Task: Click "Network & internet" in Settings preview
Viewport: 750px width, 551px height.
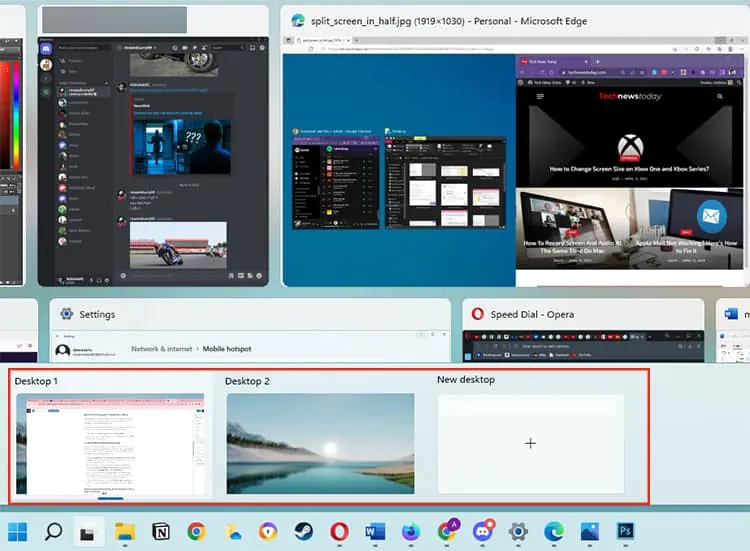Action: pos(162,349)
